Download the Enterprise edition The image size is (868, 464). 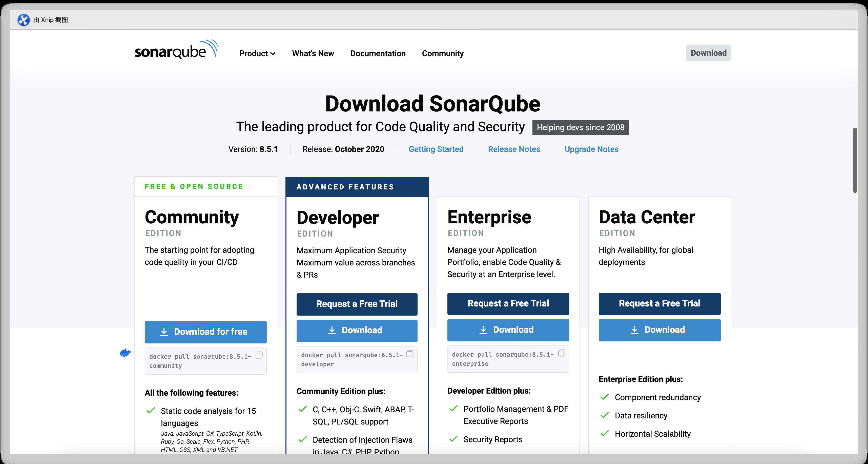click(508, 330)
